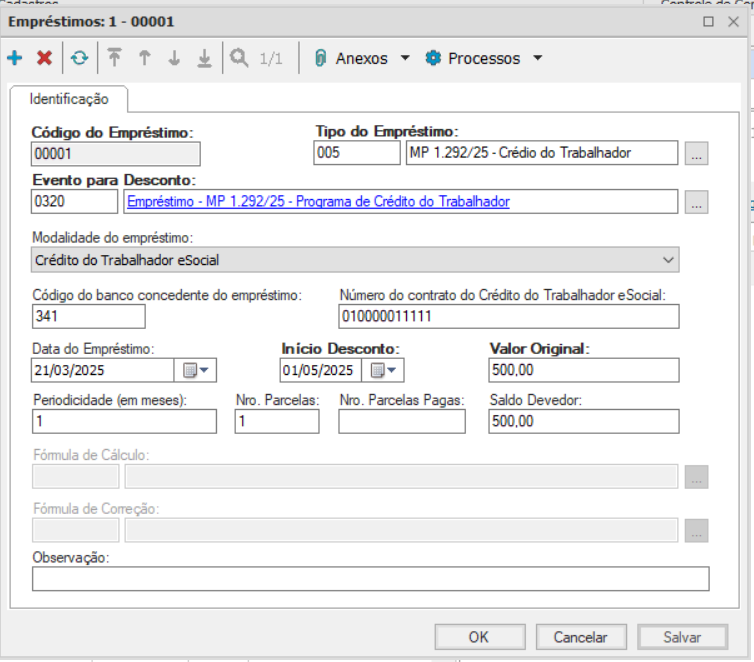The width and height of the screenshot is (754, 662).
Task: Open the Data do Empréstimo calendar picker
Action: pyautogui.click(x=195, y=370)
